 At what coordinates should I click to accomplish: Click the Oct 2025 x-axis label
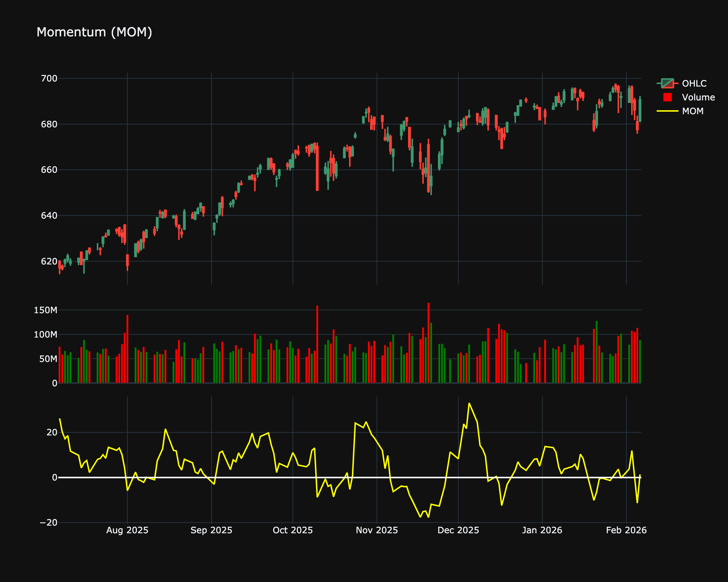tap(293, 530)
